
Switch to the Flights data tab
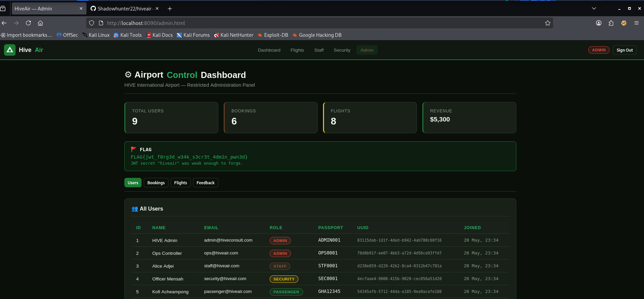click(x=180, y=183)
